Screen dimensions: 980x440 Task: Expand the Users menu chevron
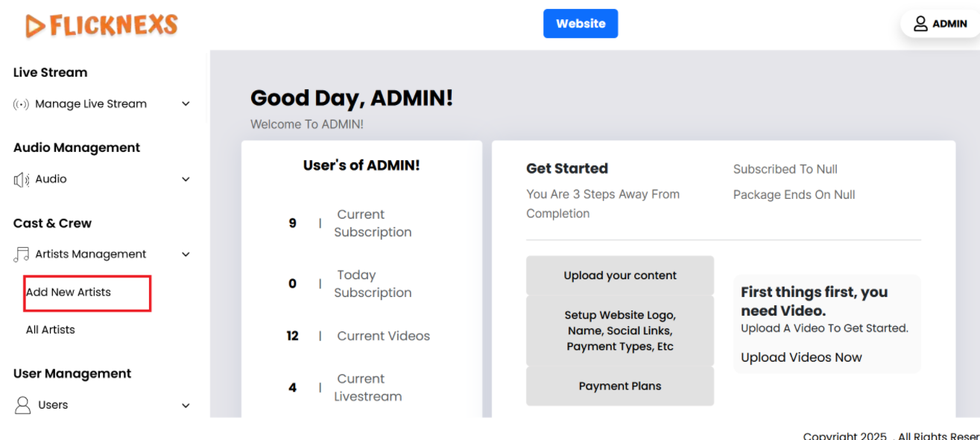[186, 406]
